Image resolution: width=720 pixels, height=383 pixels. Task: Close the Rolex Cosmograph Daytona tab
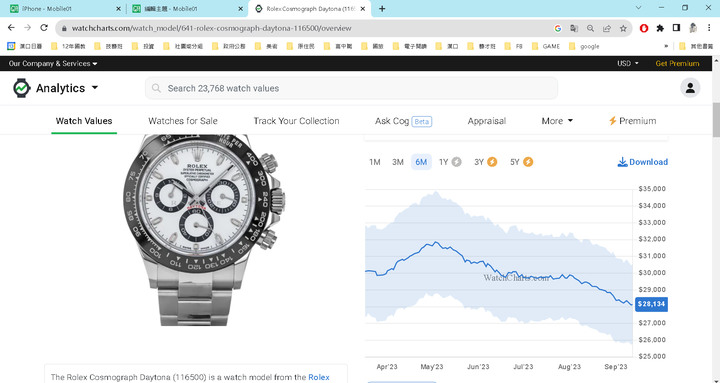363,9
